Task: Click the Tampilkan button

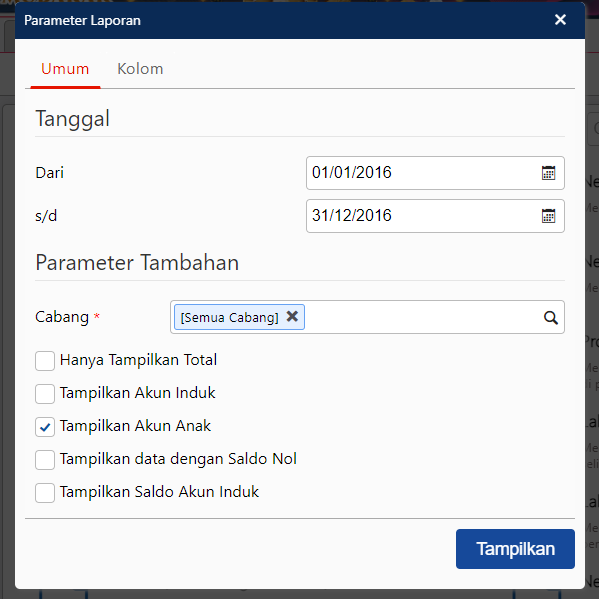Action: pos(515,549)
